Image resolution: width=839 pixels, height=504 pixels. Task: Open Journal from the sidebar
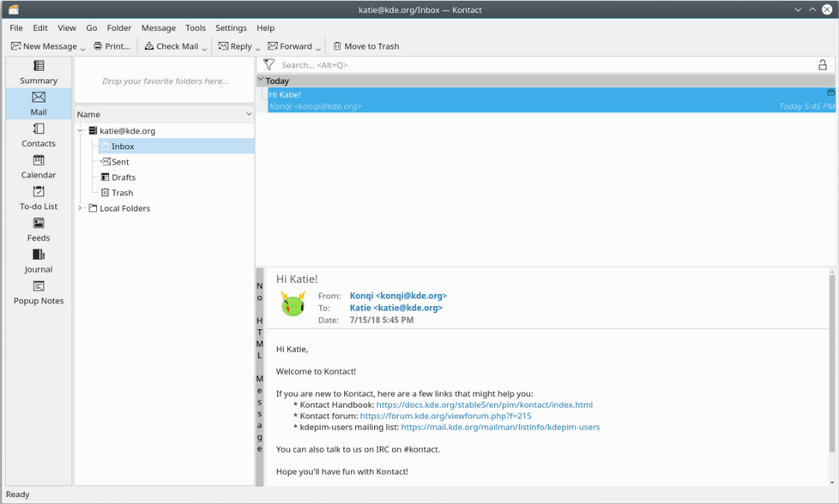click(39, 262)
